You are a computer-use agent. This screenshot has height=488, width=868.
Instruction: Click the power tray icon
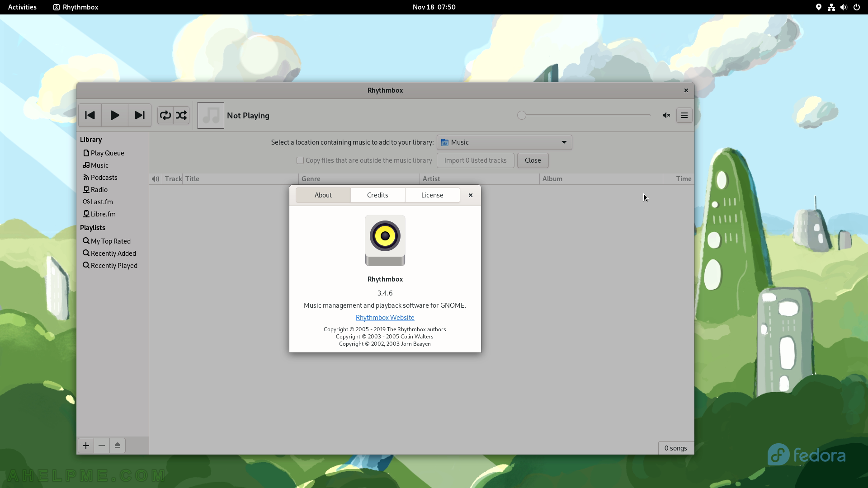pyautogui.click(x=856, y=7)
